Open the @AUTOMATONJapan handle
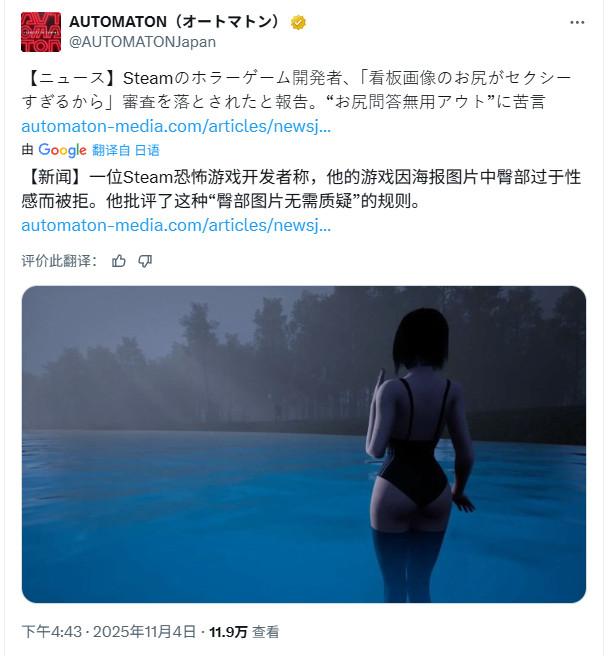Viewport: 610px width, 656px height. [142, 42]
